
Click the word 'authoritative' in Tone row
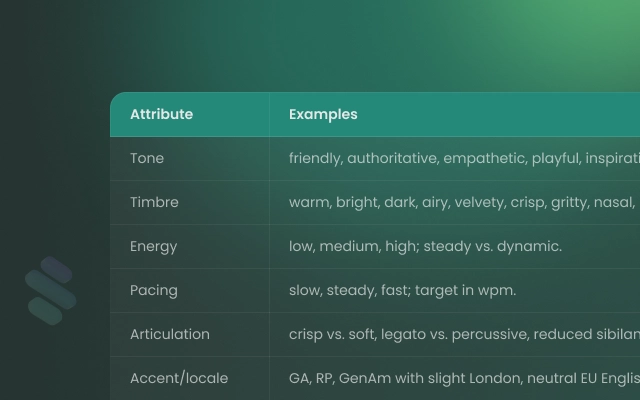393,158
